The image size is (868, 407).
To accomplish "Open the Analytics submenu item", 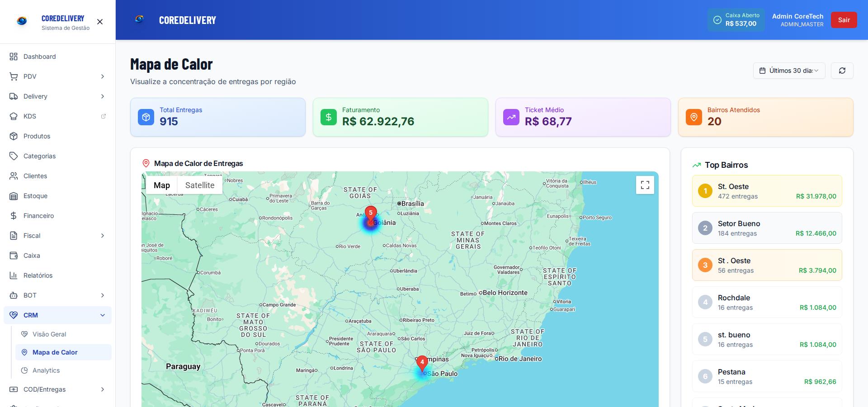I will (x=46, y=370).
